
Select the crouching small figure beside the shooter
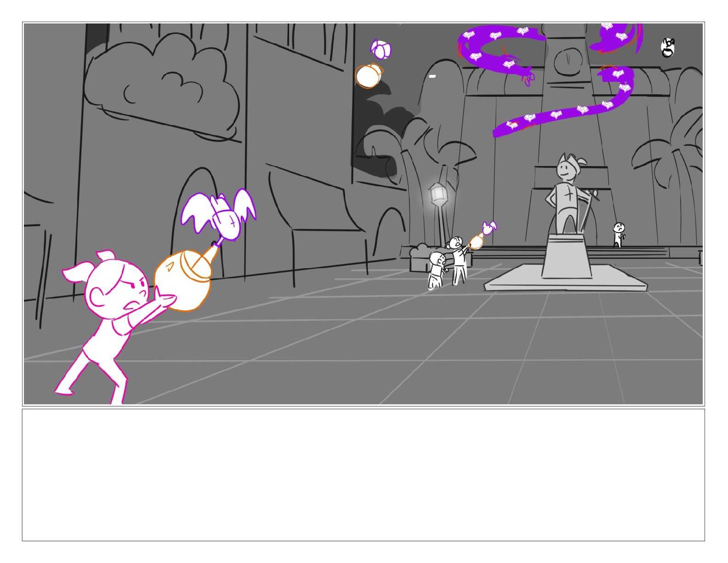437,270
